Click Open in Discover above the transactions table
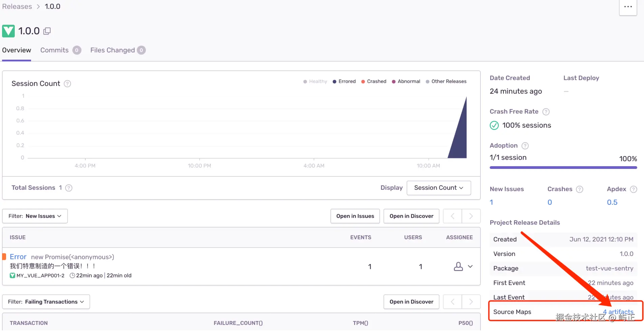644x331 pixels. [411, 302]
